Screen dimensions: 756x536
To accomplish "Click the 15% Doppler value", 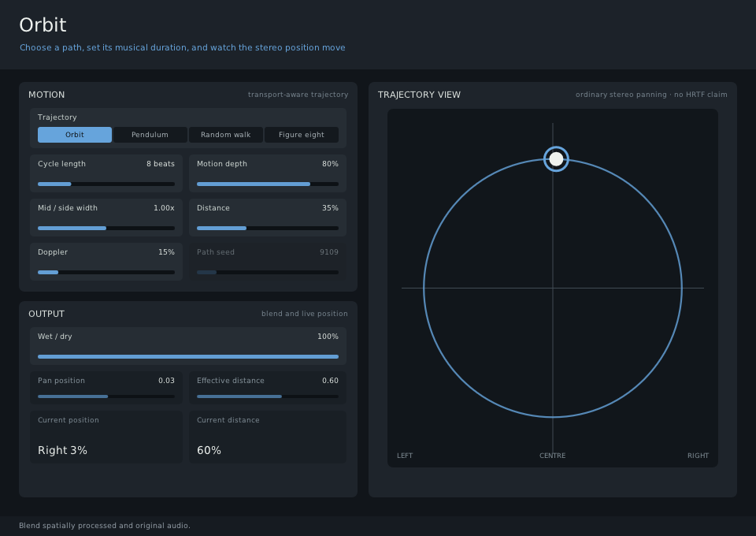I will tap(166, 252).
